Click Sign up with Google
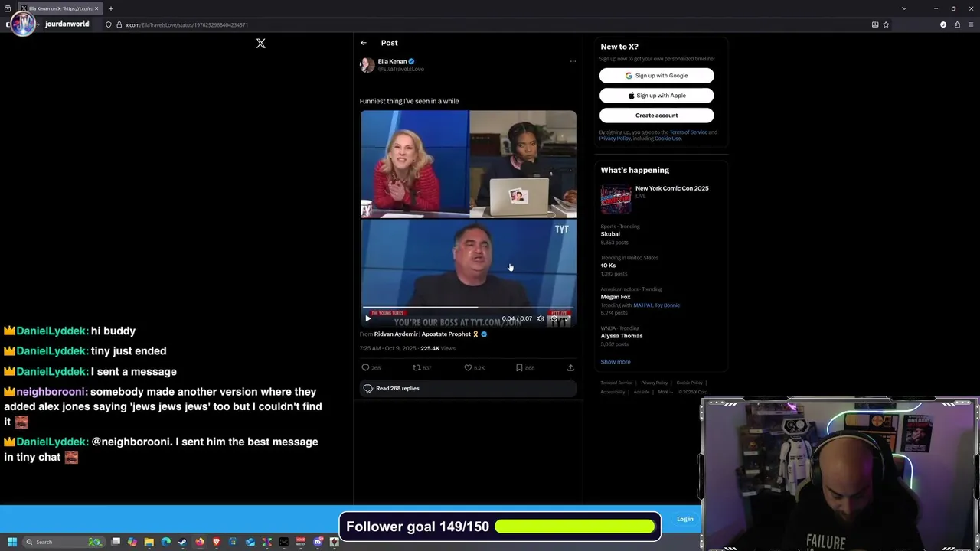This screenshot has height=551, width=980. [656, 76]
